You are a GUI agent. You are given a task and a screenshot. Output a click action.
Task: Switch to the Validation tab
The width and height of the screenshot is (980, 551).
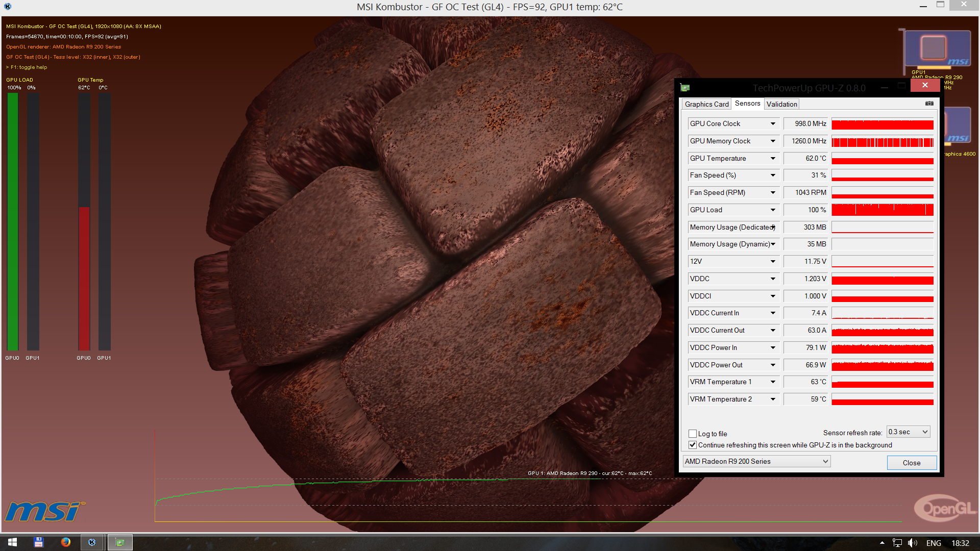tap(781, 104)
